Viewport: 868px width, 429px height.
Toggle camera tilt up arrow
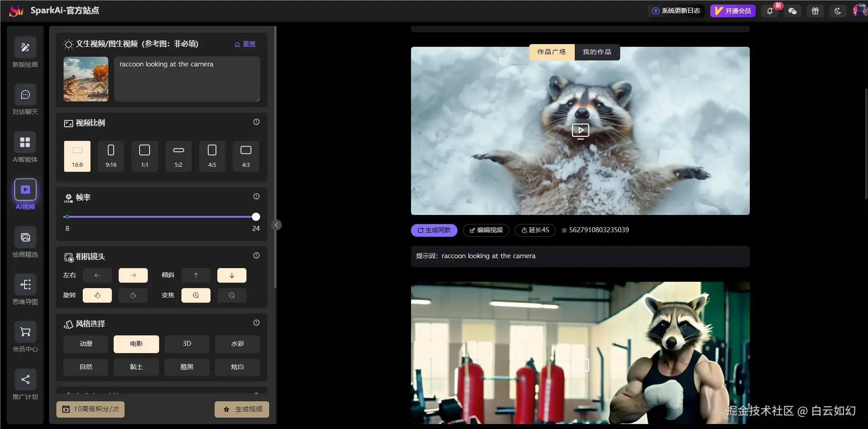[196, 275]
